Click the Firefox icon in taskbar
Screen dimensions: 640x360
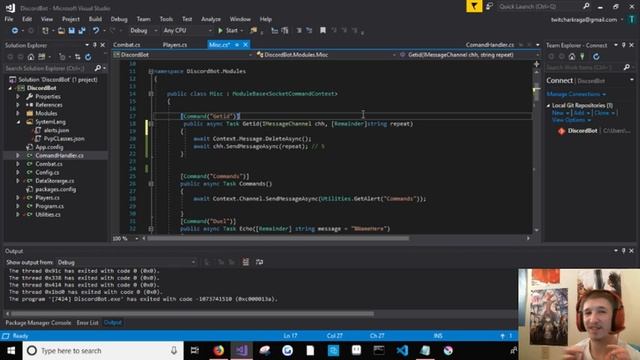[x=219, y=351]
